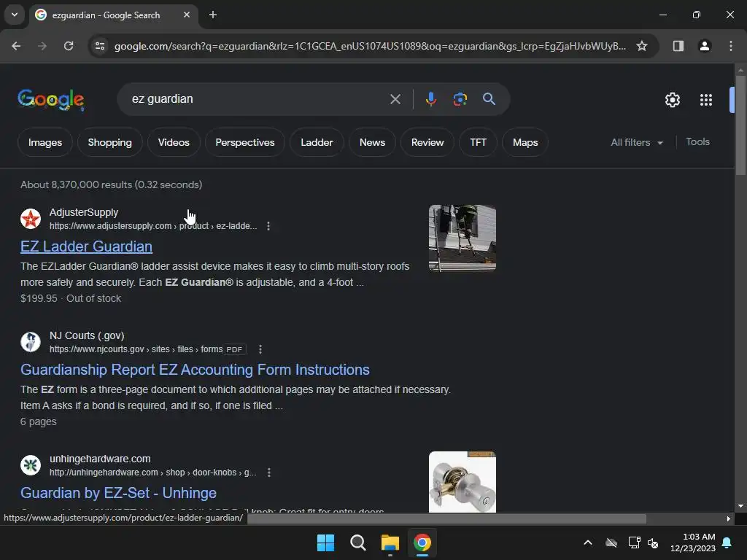Filter results by Images
747x560 pixels.
45,142
